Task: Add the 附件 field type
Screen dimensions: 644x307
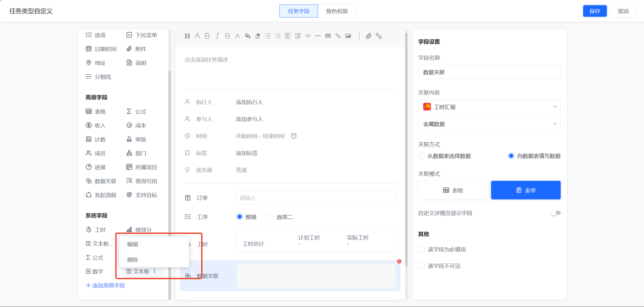Action: pos(137,49)
